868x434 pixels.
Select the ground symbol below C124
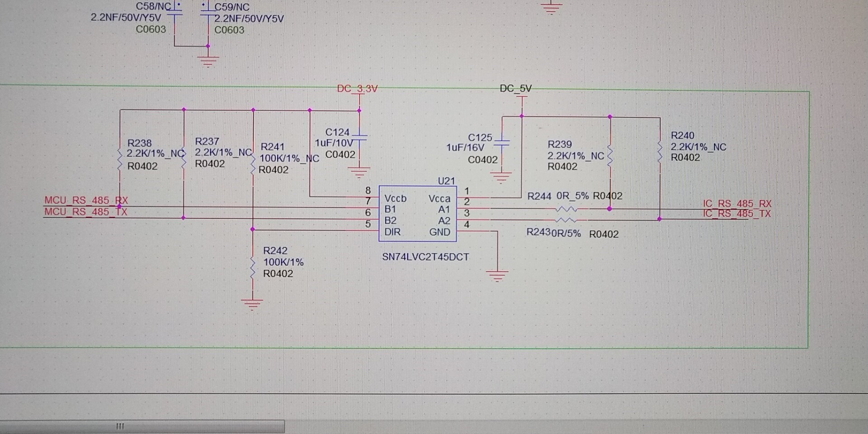[x=359, y=173]
